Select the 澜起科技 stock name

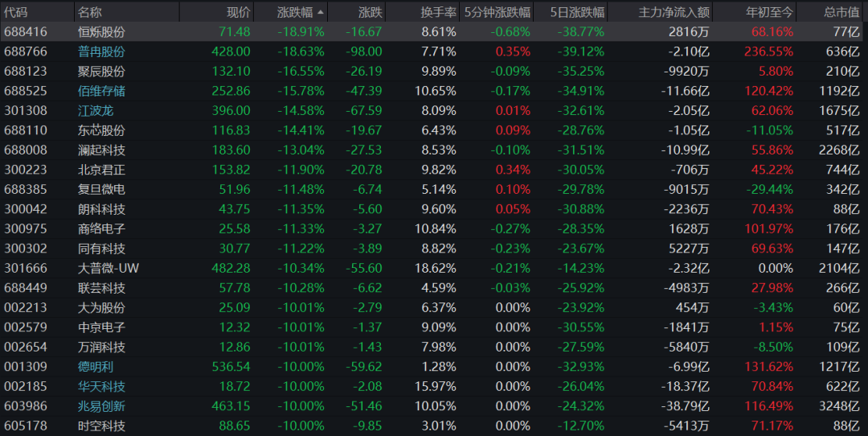coord(102,150)
